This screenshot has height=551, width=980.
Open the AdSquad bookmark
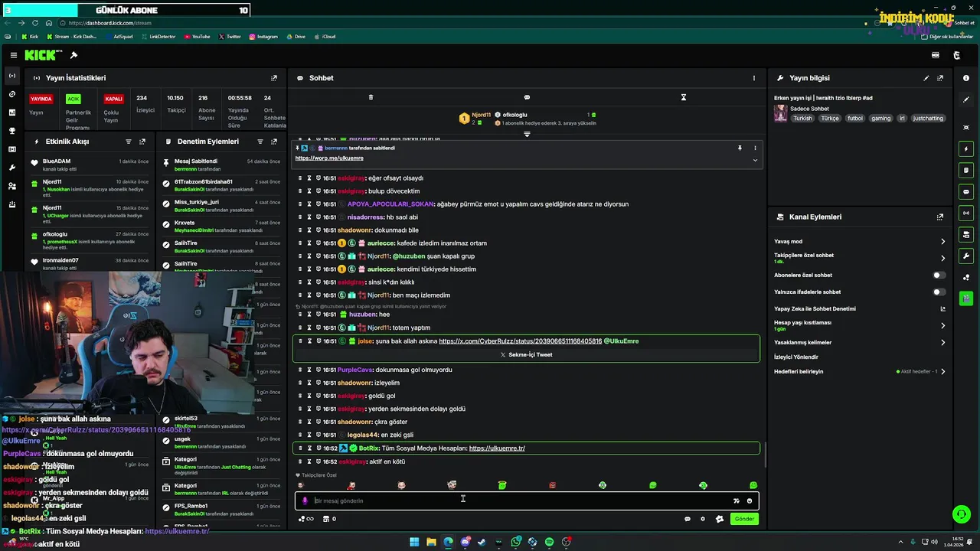121,36
